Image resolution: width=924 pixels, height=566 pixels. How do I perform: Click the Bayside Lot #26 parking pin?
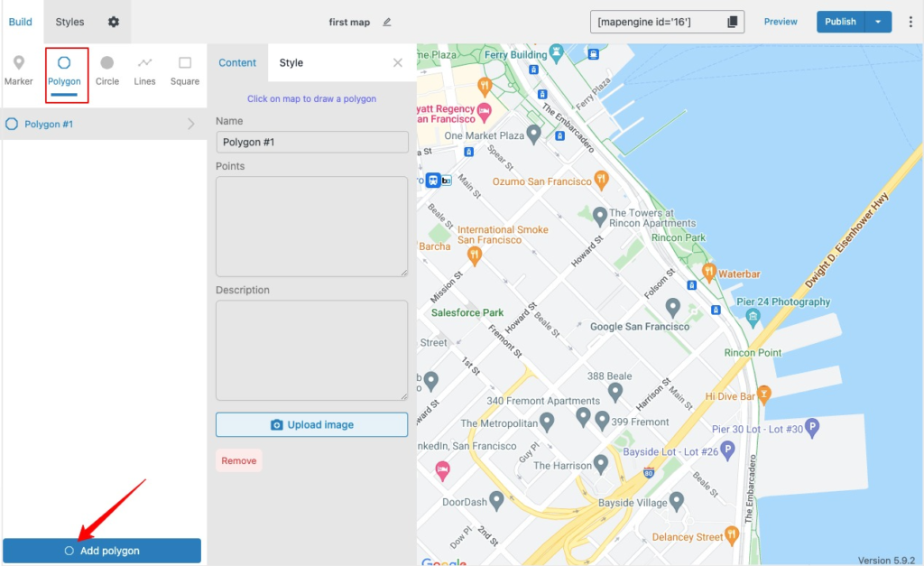[728, 450]
